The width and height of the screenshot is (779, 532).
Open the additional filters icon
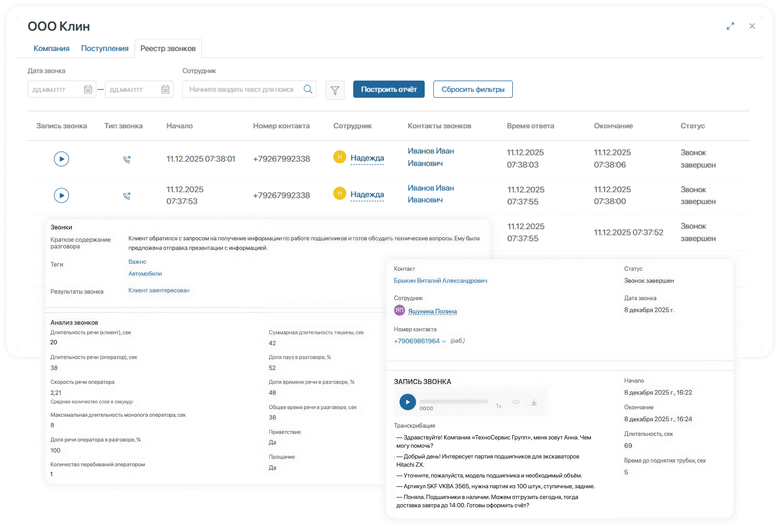point(335,90)
